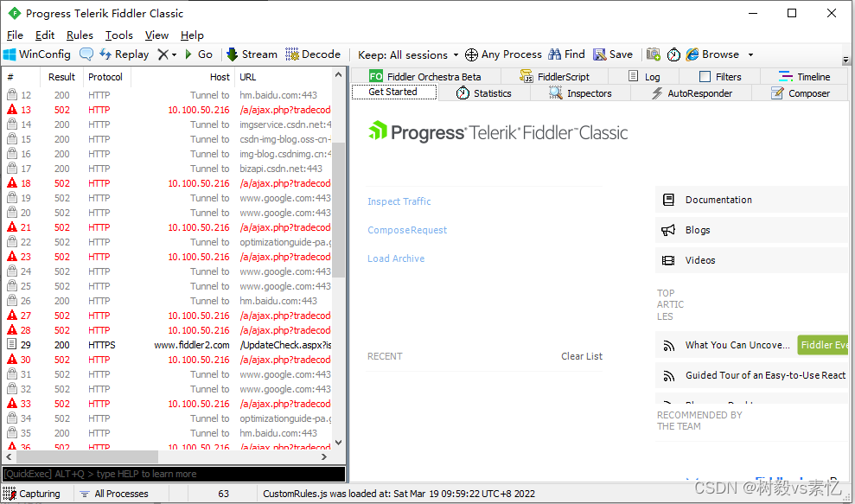Click the Remove sessions X icon
Viewport: 855px width, 504px height.
pos(163,54)
